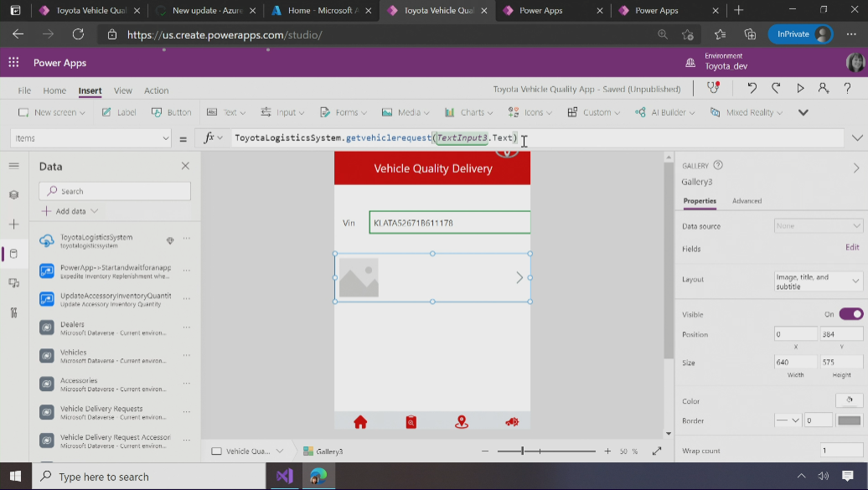
Task: Preview the app with Play icon
Action: (800, 89)
